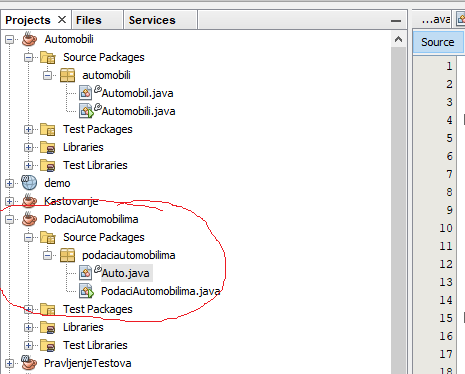Image resolution: width=465 pixels, height=374 pixels.
Task: Click the Source Packages folder icon under Automobili
Action: click(48, 57)
